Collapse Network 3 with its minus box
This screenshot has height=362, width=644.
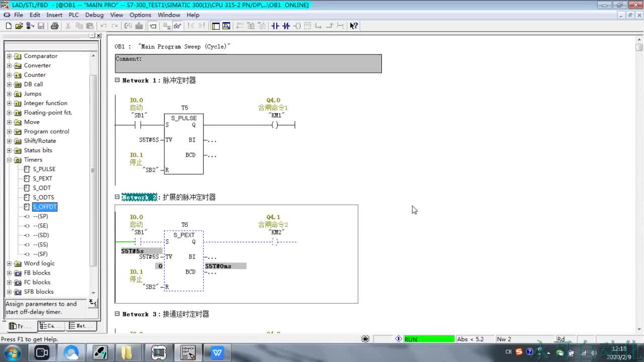[x=117, y=314]
